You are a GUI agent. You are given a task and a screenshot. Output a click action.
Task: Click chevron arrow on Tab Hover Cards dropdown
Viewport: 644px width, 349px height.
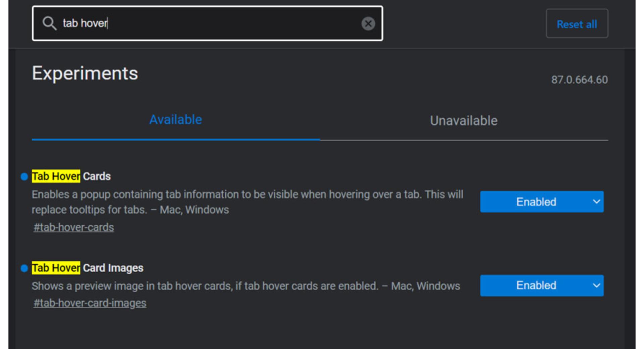click(596, 202)
